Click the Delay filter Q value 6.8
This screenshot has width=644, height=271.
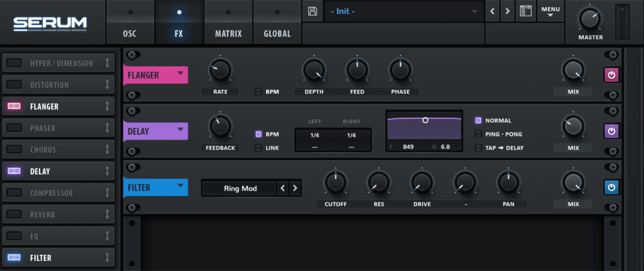pyautogui.click(x=445, y=146)
